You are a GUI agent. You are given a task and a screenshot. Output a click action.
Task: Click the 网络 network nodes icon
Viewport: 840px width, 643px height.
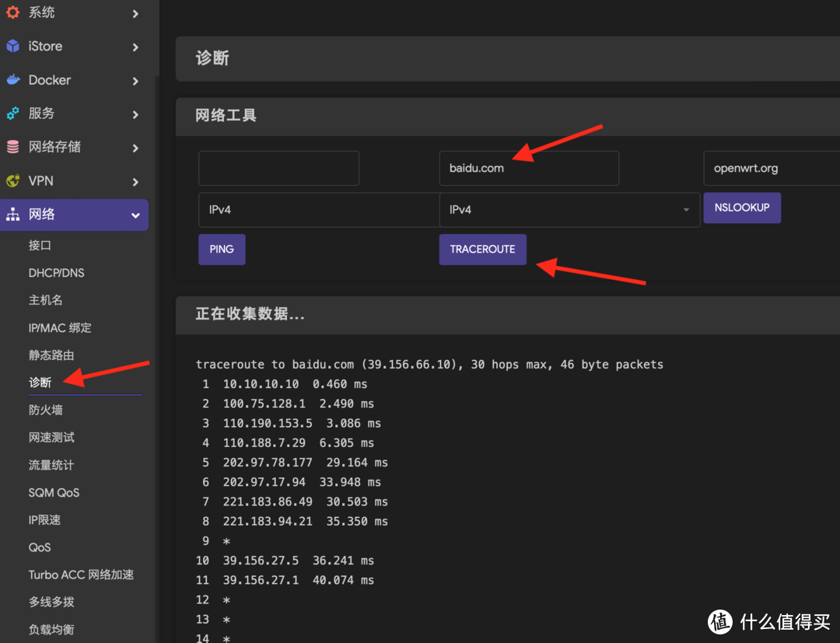tap(12, 215)
